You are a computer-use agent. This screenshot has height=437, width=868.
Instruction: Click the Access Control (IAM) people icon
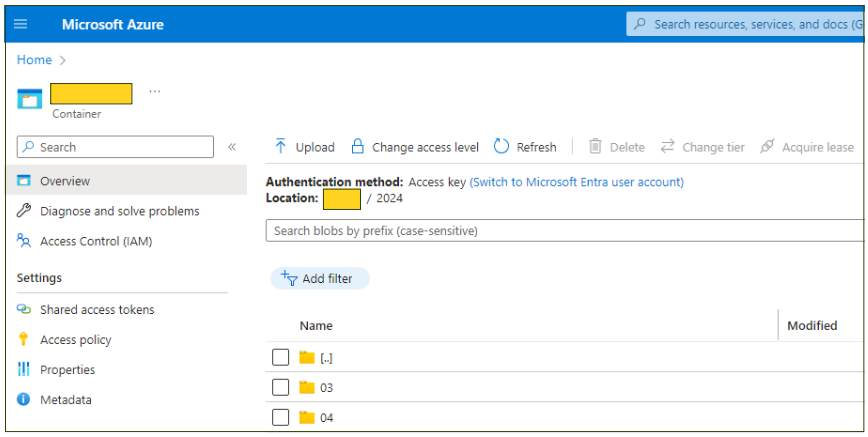pos(24,241)
